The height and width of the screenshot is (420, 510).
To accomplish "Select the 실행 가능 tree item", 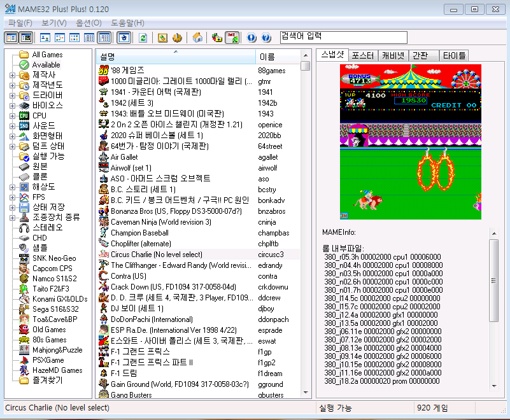I will pos(42,157).
